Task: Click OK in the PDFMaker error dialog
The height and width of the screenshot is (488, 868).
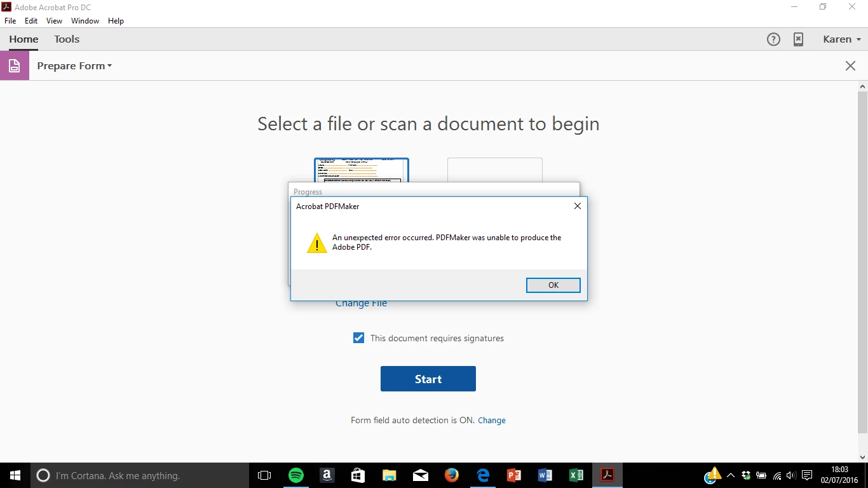Action: click(553, 285)
